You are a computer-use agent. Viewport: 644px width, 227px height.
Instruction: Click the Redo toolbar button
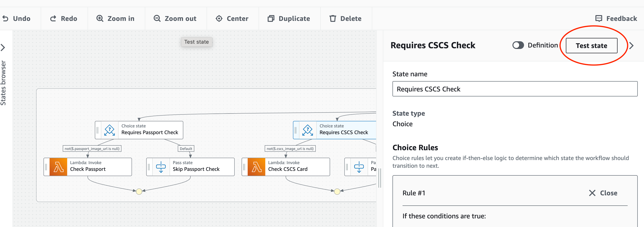tap(63, 18)
